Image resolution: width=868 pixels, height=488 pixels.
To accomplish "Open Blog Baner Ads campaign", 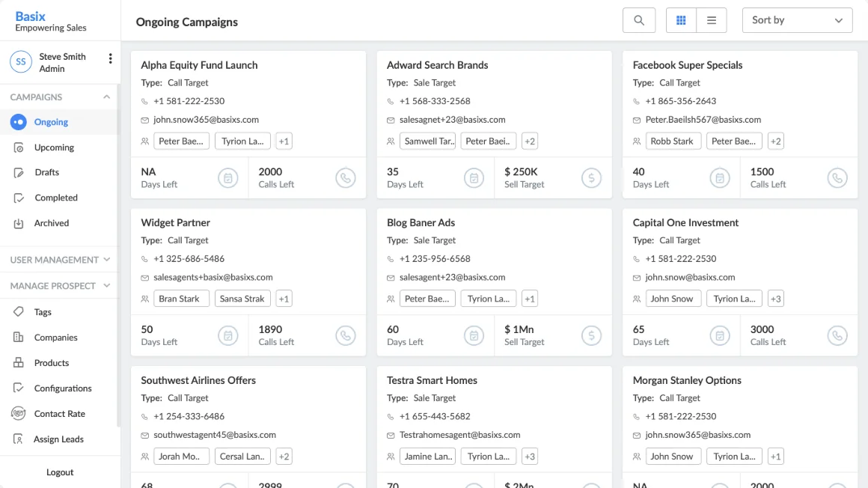I will 421,223.
